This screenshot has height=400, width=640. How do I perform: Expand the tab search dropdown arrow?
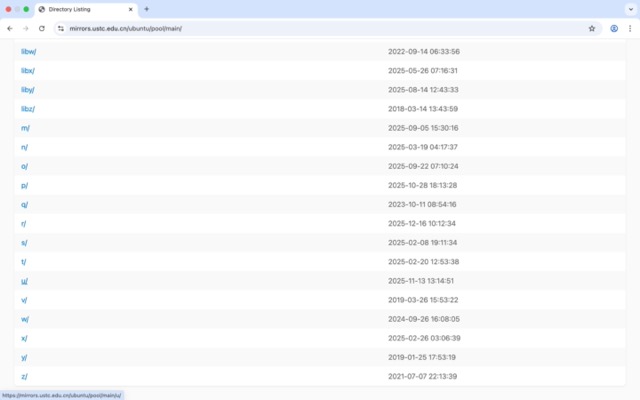tap(629, 9)
